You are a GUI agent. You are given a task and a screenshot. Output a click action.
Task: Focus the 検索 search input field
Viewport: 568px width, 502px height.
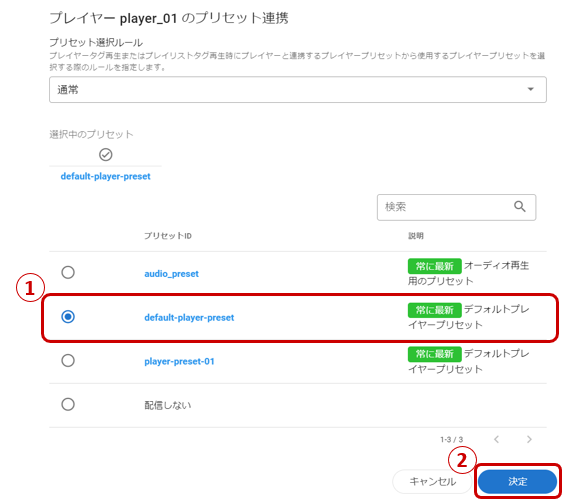(x=456, y=207)
